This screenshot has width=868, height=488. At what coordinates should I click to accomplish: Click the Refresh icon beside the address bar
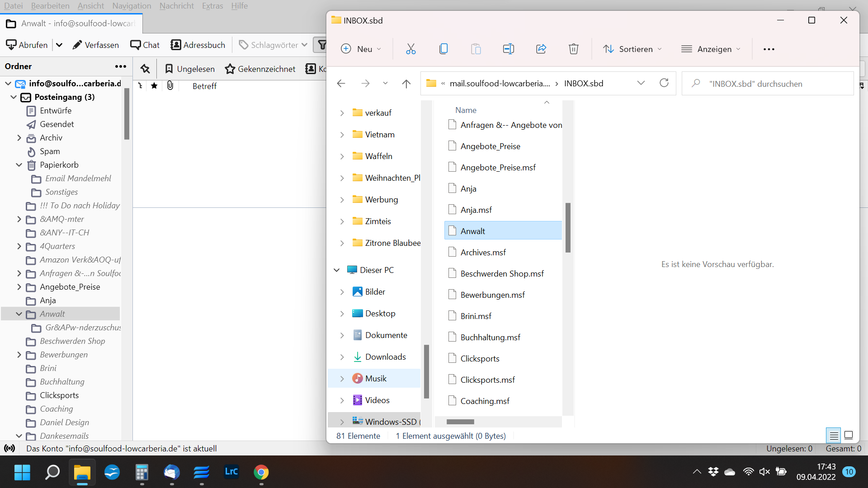664,83
